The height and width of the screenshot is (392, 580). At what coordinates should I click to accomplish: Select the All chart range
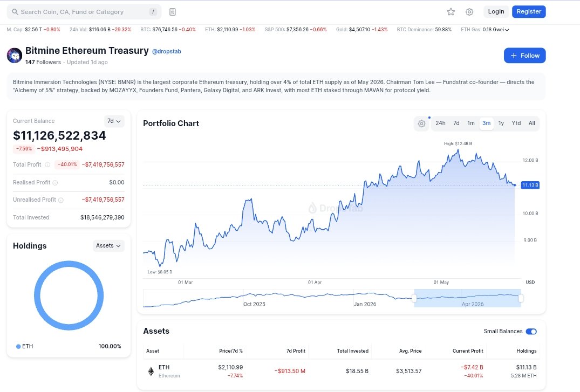coord(531,123)
